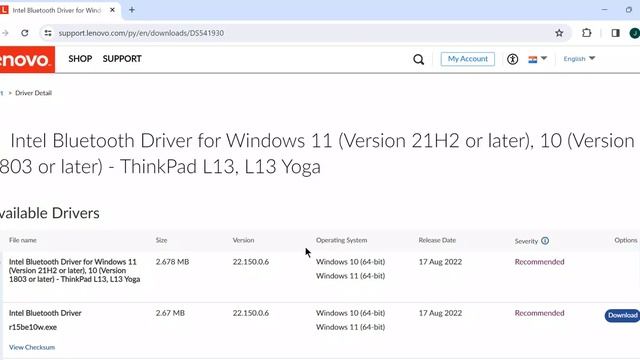640x360 pixels.
Task: Restore the browser window size
Action: click(x=629, y=10)
